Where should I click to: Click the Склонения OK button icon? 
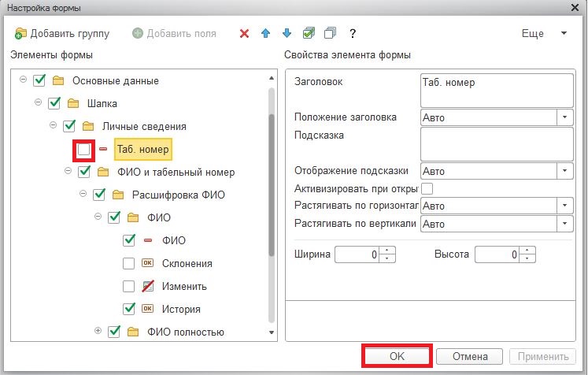pos(147,263)
